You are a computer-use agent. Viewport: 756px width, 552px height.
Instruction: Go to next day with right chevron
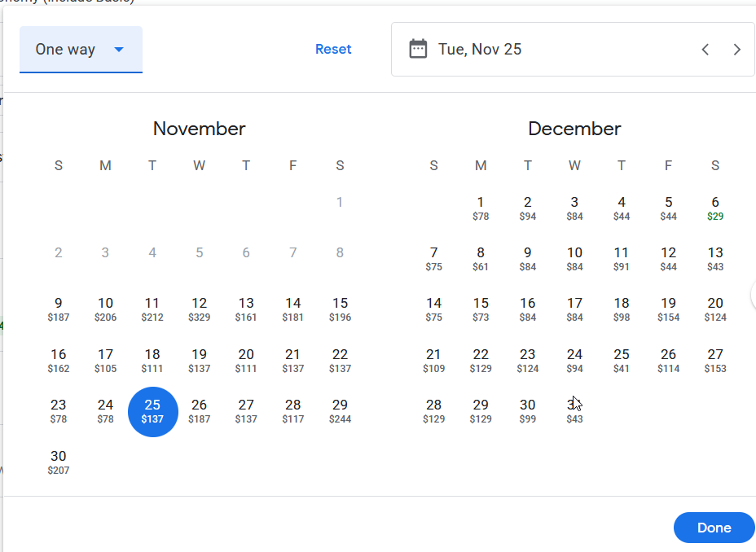click(x=737, y=50)
